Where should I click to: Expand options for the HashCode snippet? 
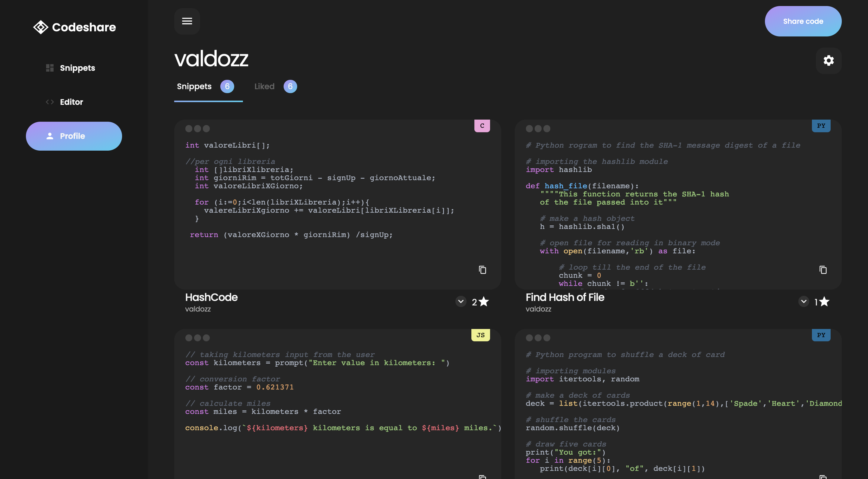pyautogui.click(x=461, y=302)
